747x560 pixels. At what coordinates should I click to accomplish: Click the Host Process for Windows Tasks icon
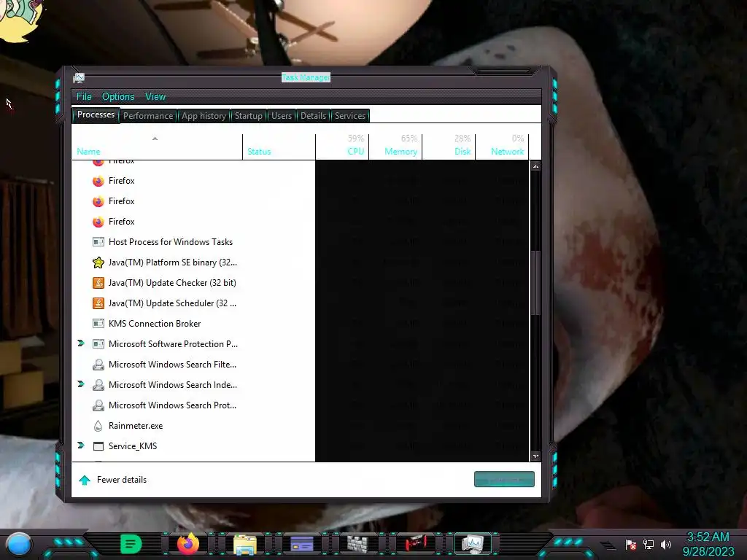[x=98, y=242]
